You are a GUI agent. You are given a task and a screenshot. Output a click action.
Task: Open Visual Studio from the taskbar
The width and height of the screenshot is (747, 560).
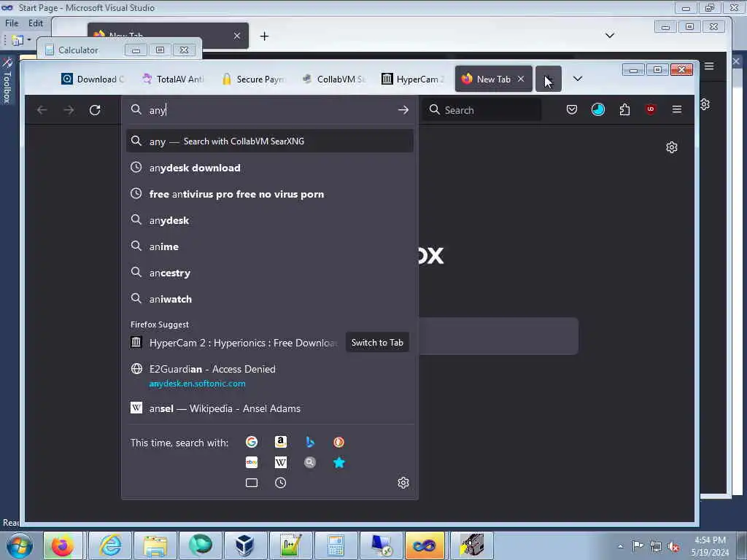[424, 545]
